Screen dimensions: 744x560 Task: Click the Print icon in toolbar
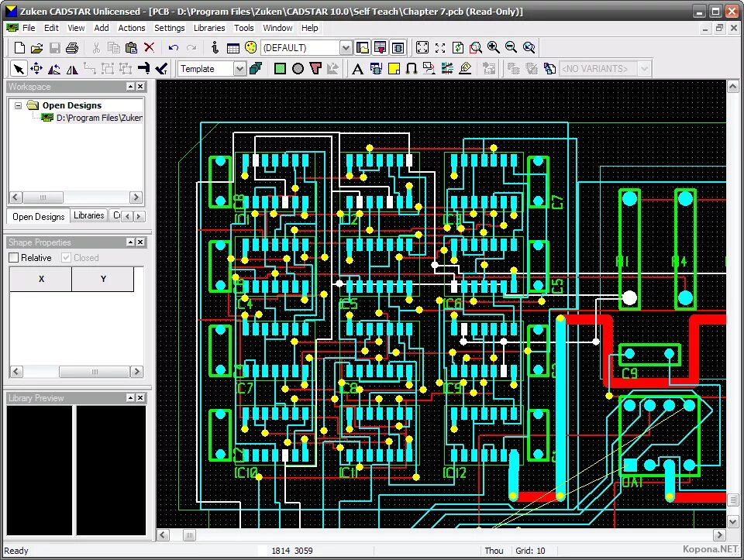tap(72, 47)
